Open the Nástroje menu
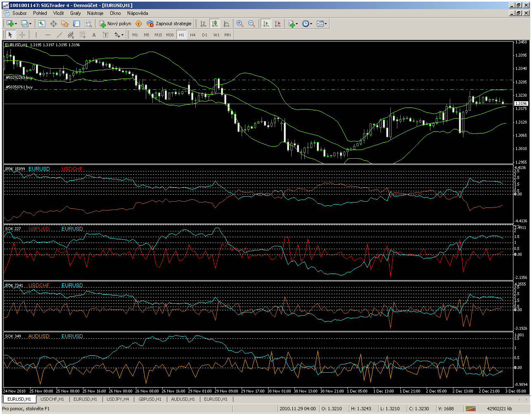 click(95, 13)
